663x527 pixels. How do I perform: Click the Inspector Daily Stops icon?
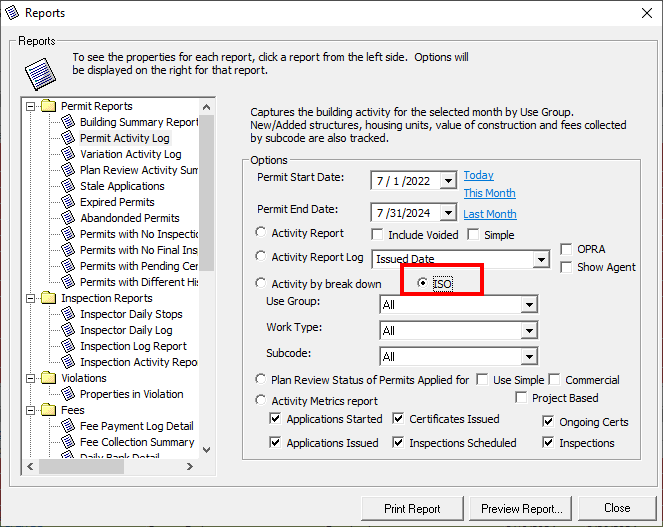[x=68, y=314]
